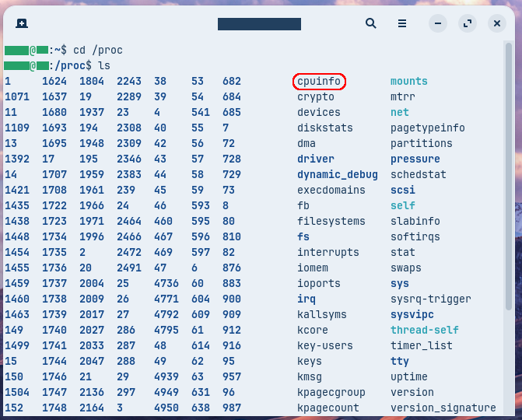The image size is (522, 420).
Task: Open a new terminal tab
Action: pyautogui.click(x=22, y=23)
